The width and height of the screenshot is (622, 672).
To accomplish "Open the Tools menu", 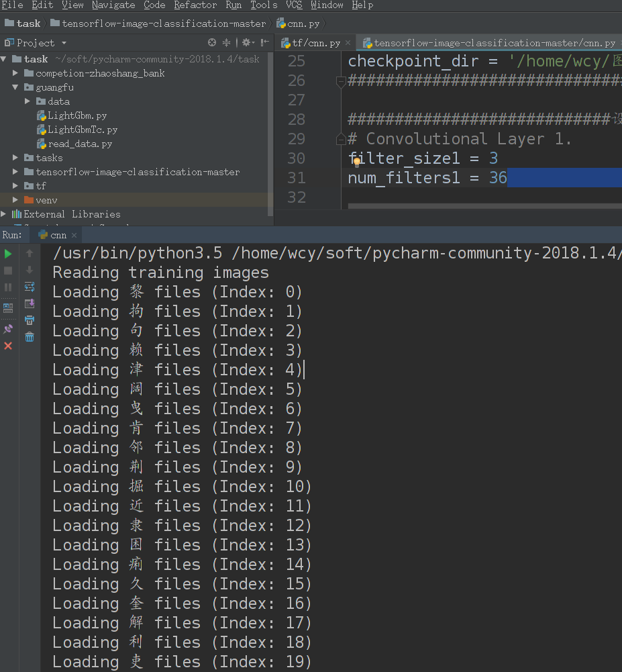I will [264, 5].
